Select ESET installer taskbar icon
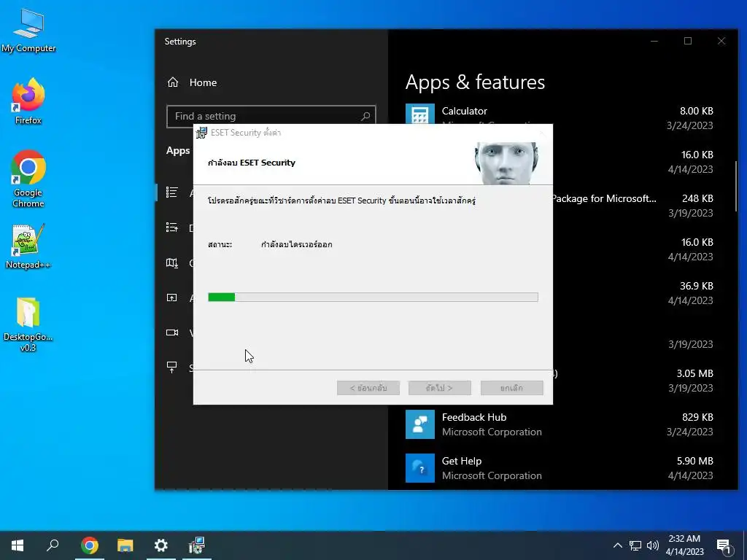Screen dimensions: 747x560 pyautogui.click(x=196, y=545)
